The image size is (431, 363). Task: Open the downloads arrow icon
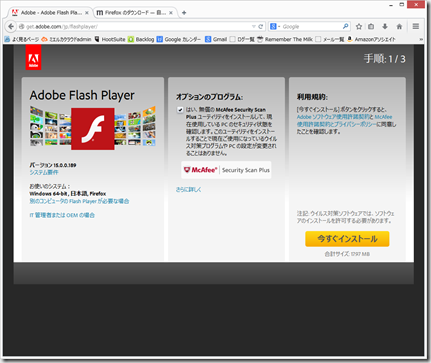click(x=385, y=26)
